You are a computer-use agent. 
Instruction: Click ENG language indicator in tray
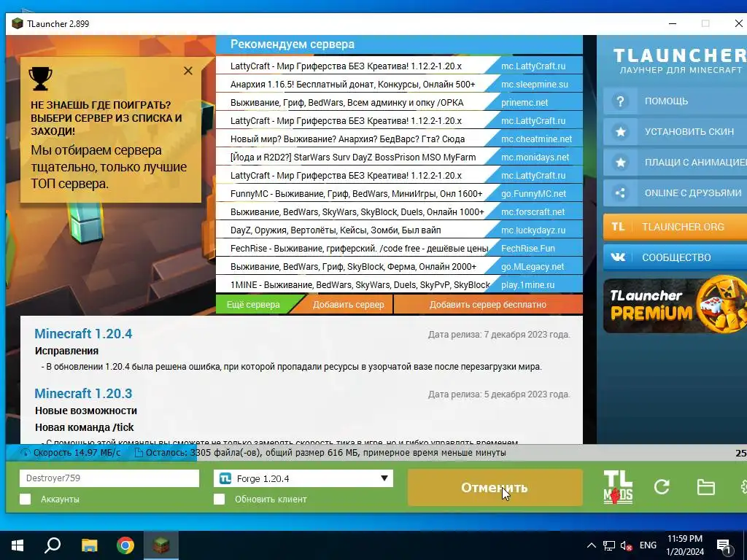[648, 545]
